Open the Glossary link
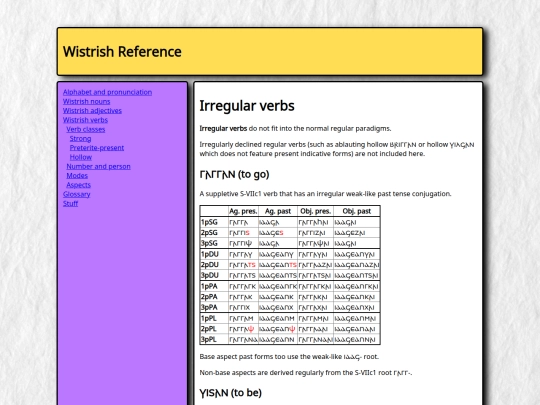 click(76, 195)
